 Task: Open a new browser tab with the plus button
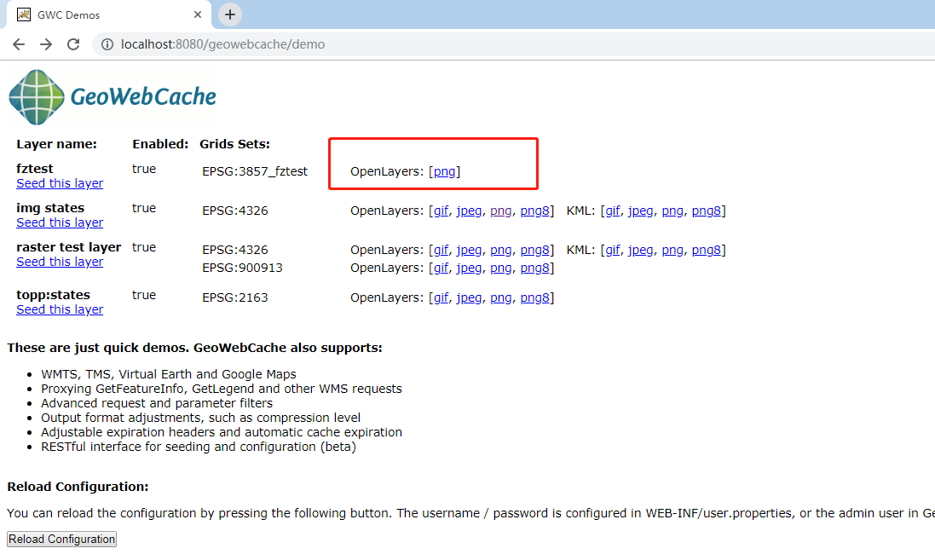click(x=230, y=14)
